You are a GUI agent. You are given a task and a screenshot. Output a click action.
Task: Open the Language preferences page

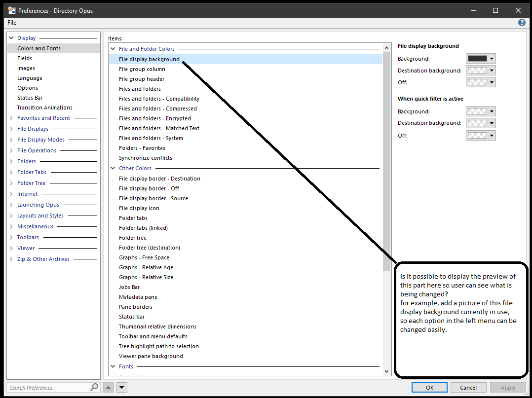(x=30, y=78)
